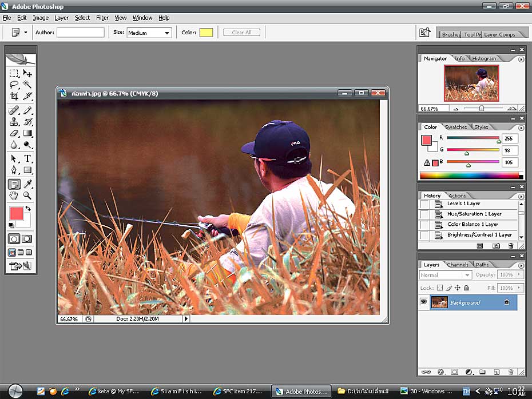
Task: Open the Filter menu
Action: coord(102,18)
